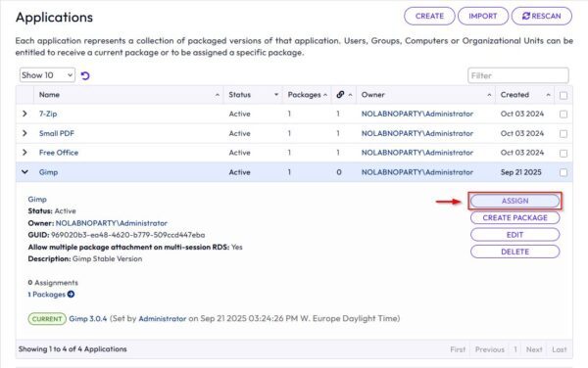Click the Applications page heading

point(54,18)
